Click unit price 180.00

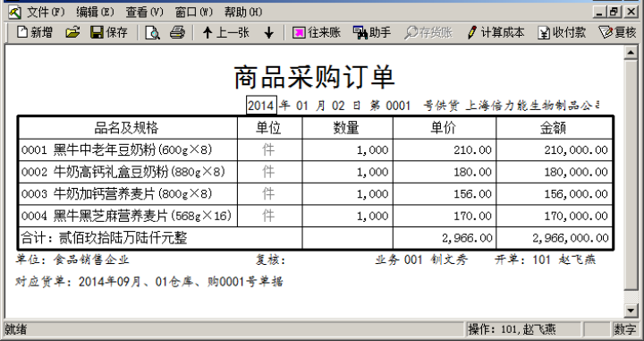tap(445, 172)
